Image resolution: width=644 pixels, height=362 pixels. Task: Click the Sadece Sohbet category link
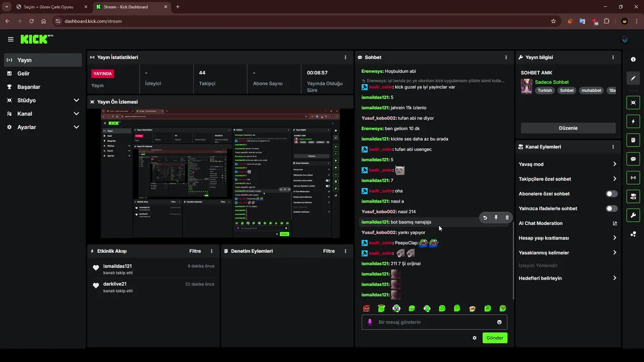tap(552, 82)
